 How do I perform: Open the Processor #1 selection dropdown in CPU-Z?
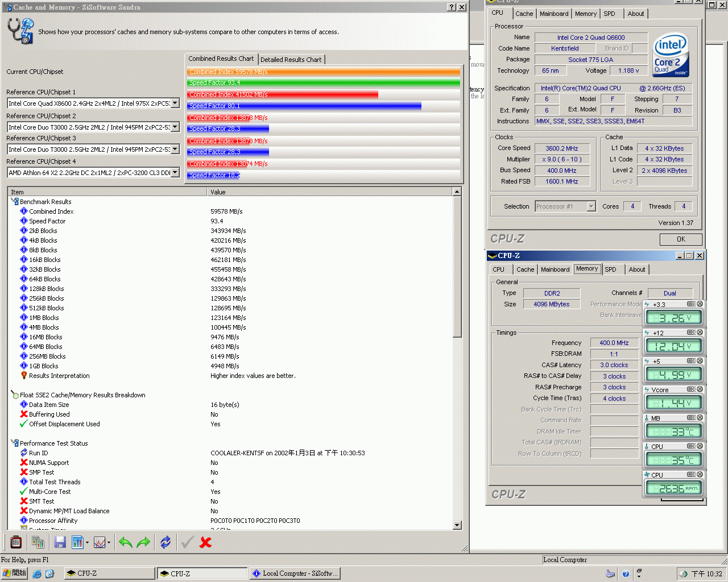click(591, 206)
